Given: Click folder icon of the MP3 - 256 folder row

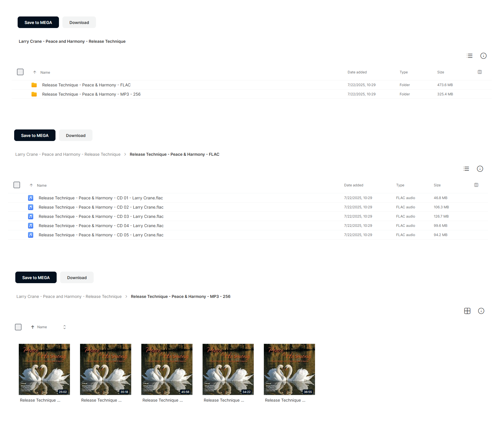Looking at the screenshot, I should click(x=34, y=94).
